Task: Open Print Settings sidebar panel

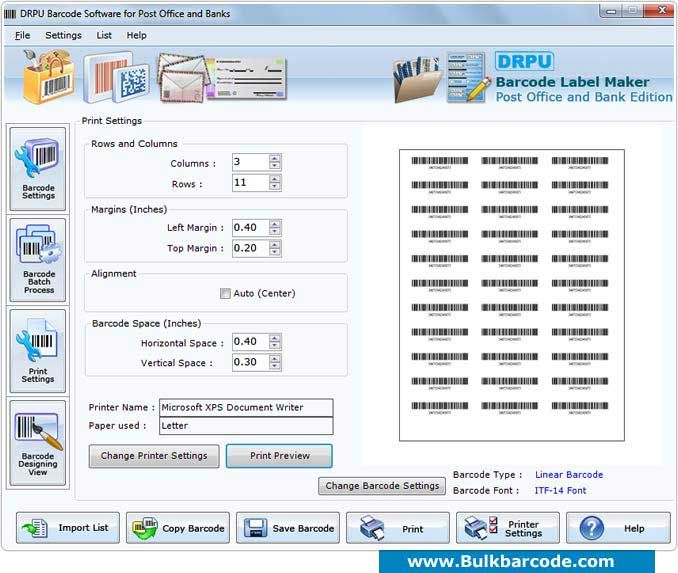Action: (38, 351)
